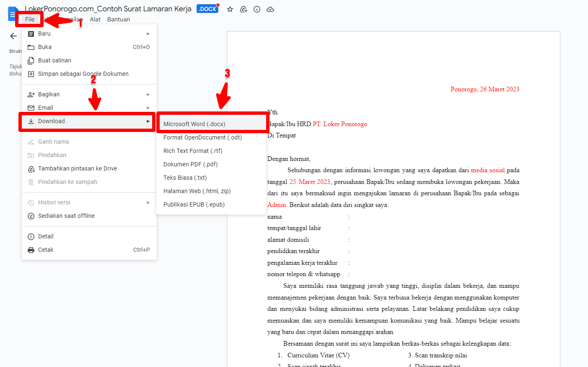Click the greeting Dengan hormat,
Viewport: 588px width, 367px height.
[x=289, y=159]
